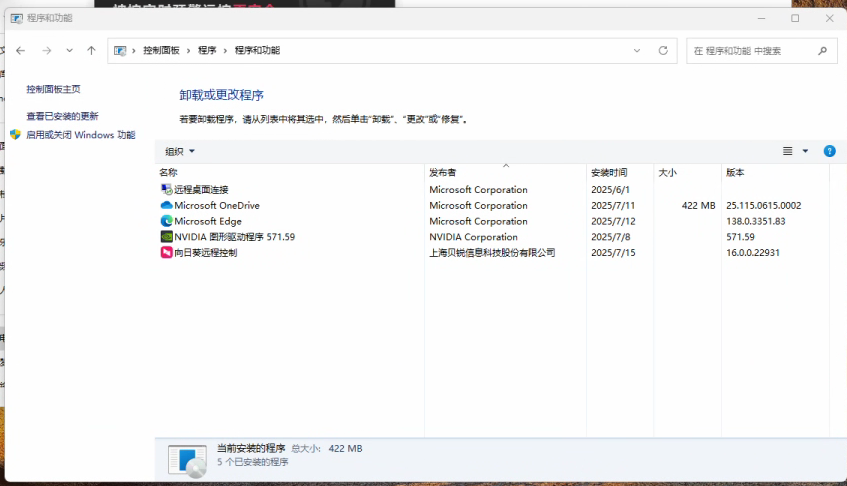Go forward with the right arrow
This screenshot has width=847, height=486.
(x=46, y=51)
